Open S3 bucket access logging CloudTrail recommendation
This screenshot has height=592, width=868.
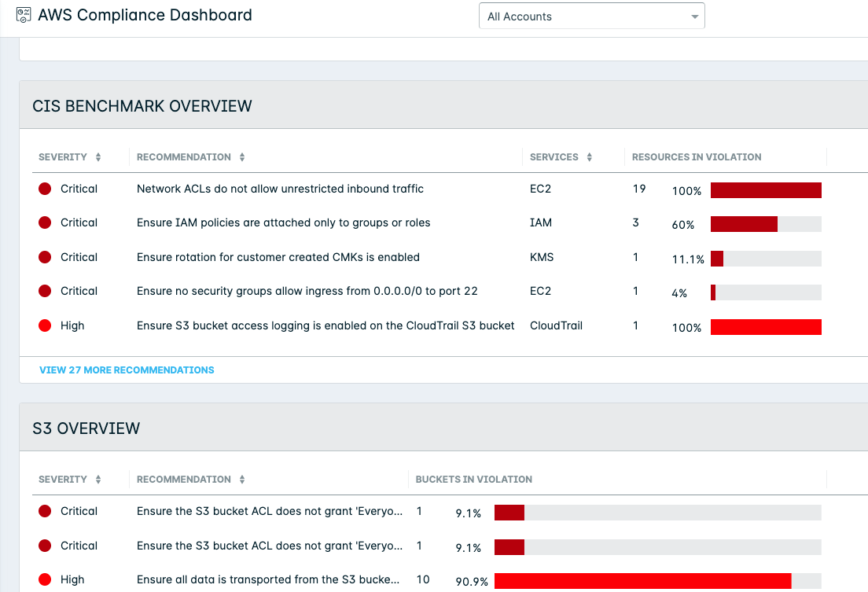[325, 325]
